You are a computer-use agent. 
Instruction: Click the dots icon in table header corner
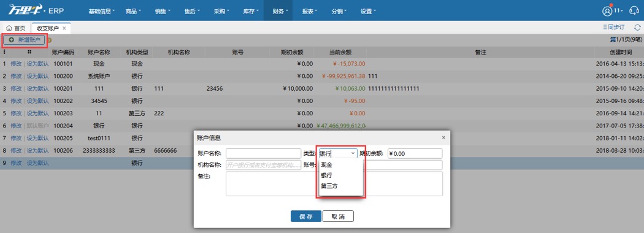pos(4,52)
